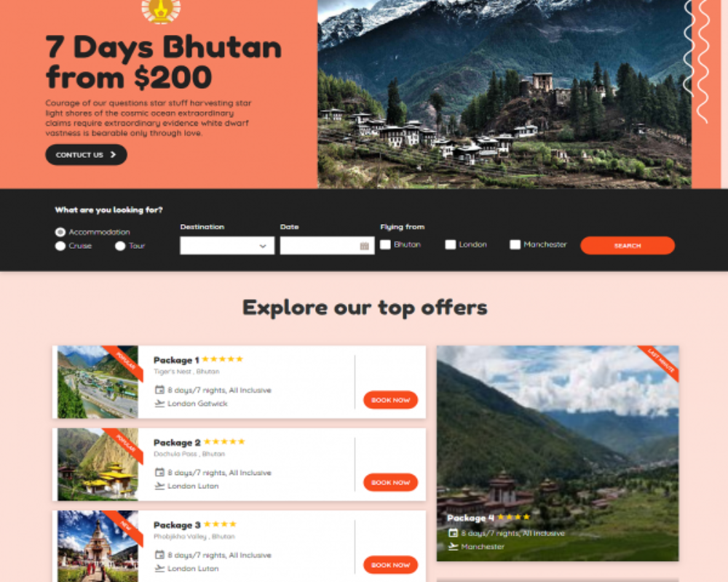Check the Bhutan flying from checkbox

(x=385, y=244)
